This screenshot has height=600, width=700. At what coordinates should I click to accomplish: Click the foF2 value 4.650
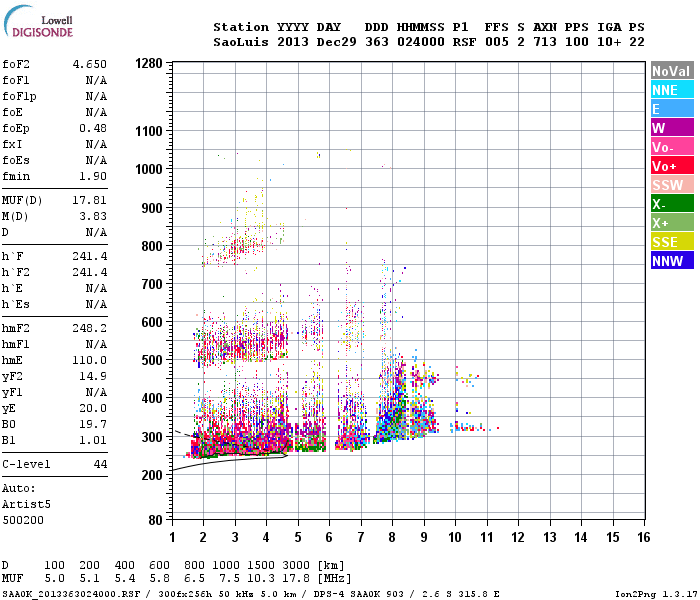coord(90,64)
